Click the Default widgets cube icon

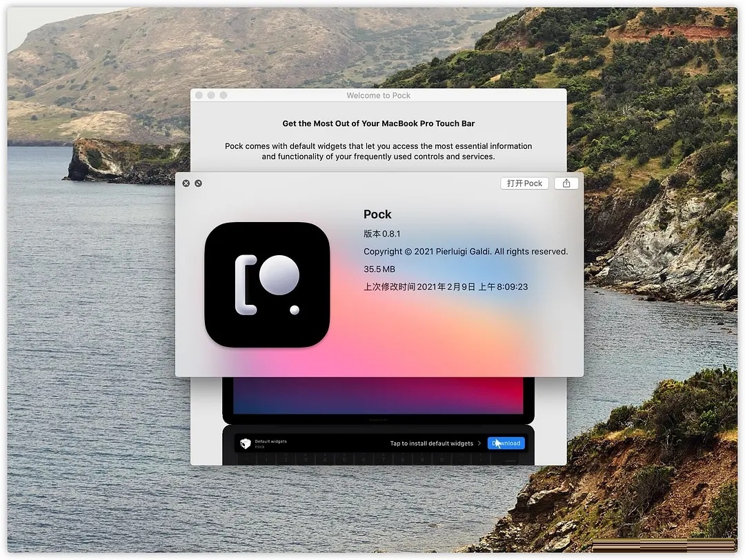(245, 443)
